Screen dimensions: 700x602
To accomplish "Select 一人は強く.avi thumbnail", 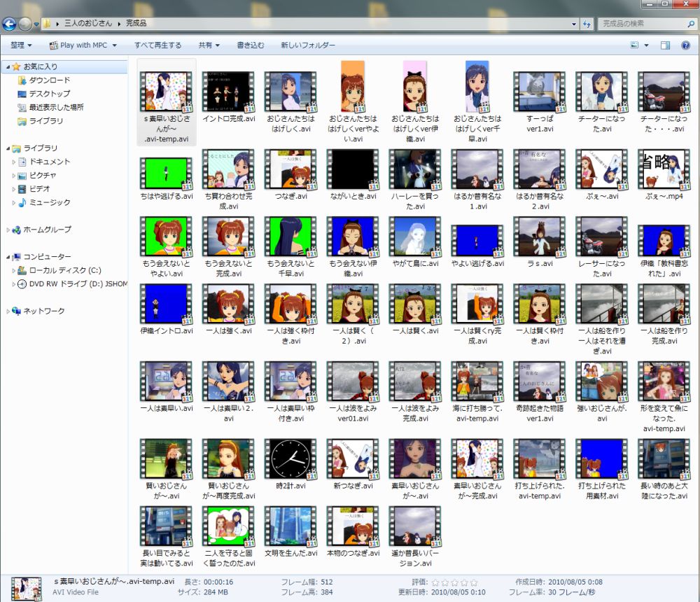I will [228, 304].
